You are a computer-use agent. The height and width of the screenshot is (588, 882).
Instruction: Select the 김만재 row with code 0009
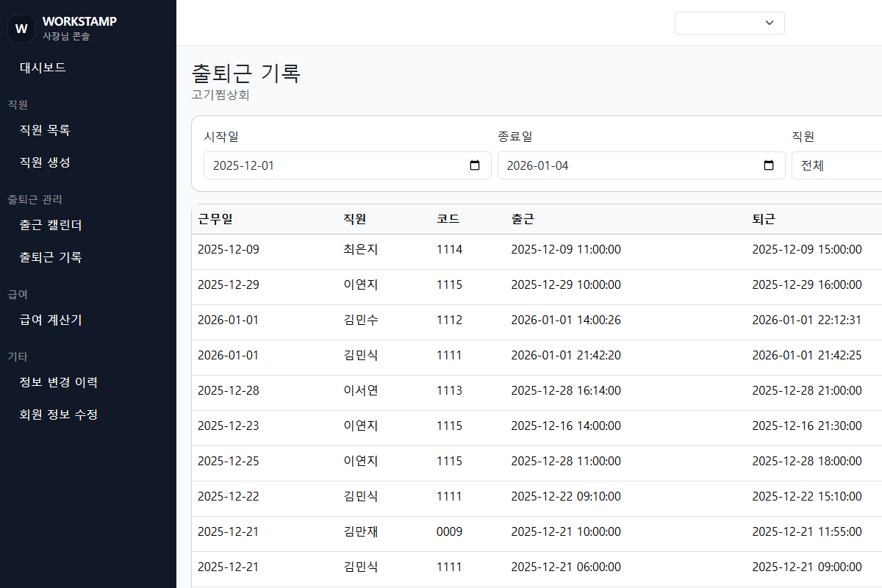(360, 531)
